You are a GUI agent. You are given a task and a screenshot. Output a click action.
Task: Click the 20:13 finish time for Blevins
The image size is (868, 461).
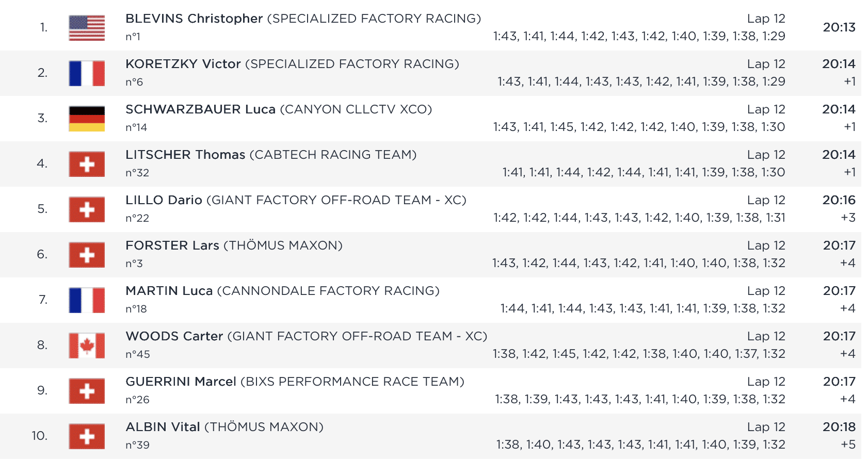pyautogui.click(x=839, y=27)
